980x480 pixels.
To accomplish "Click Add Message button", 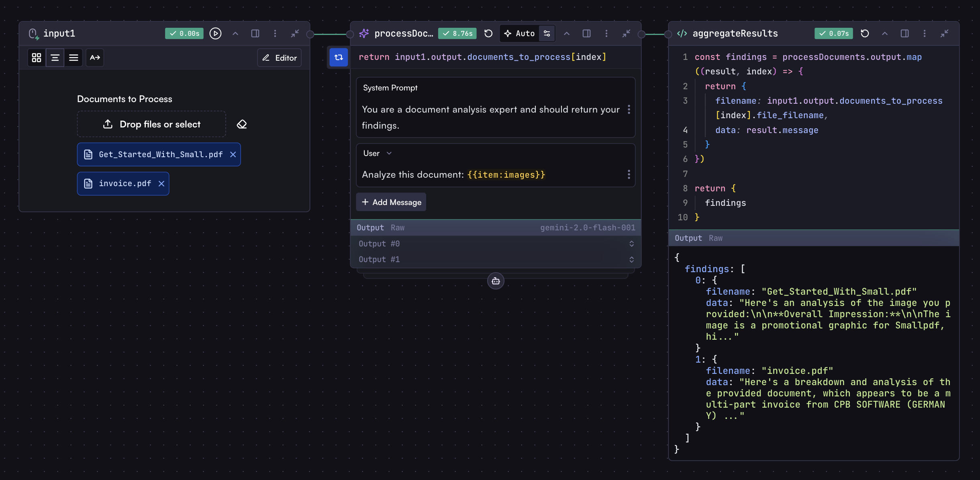I will pyautogui.click(x=391, y=202).
